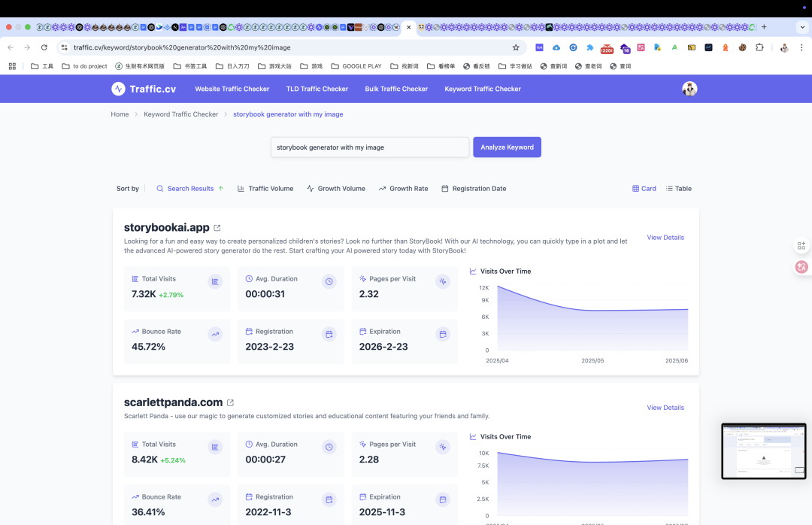The height and width of the screenshot is (525, 812).
Task: Open the browser extensions puzzle icon
Action: [759, 47]
